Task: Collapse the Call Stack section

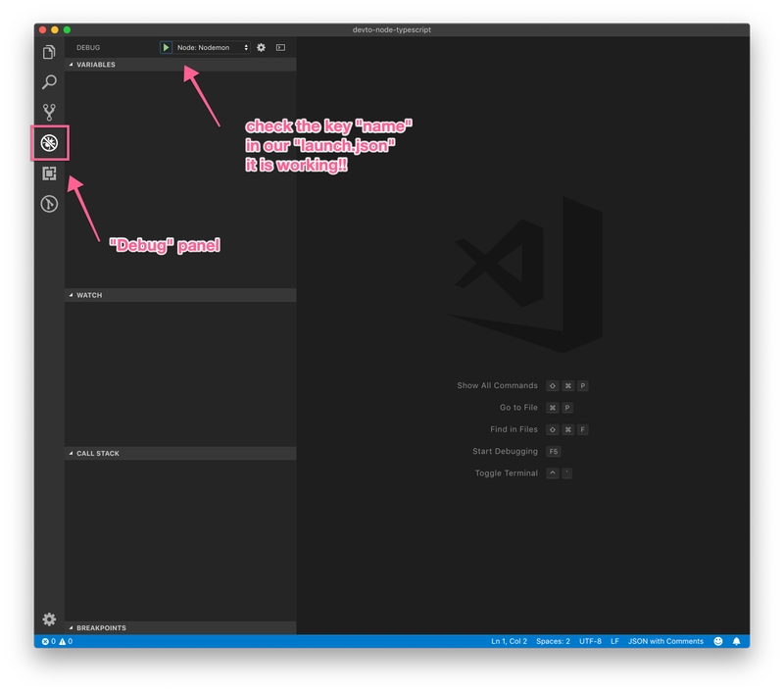Action: pyautogui.click(x=180, y=453)
